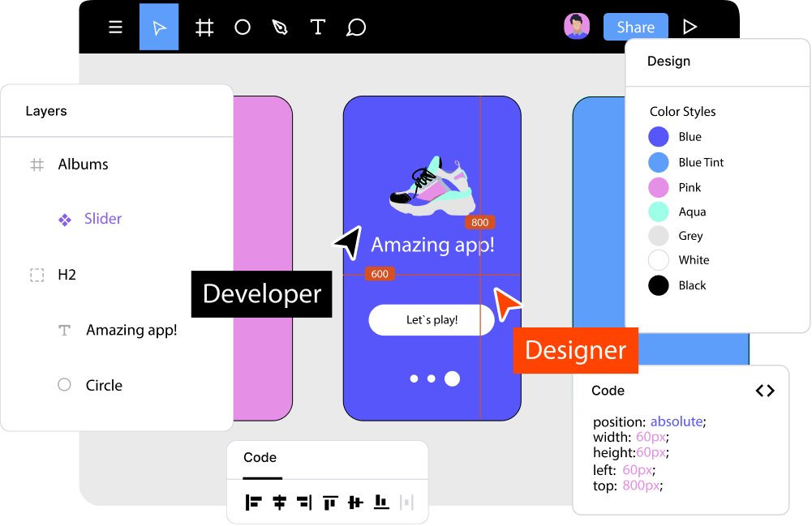812x526 pixels.
Task: Select the Circle layer
Action: click(104, 386)
